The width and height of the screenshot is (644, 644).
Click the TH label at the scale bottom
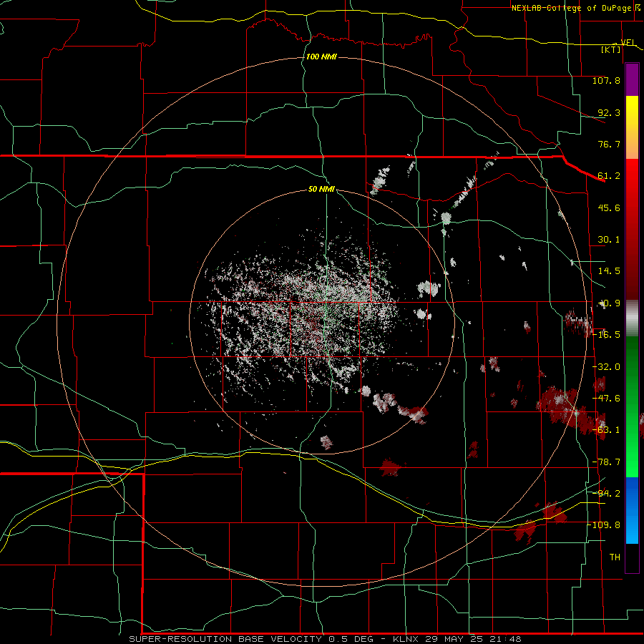click(615, 557)
